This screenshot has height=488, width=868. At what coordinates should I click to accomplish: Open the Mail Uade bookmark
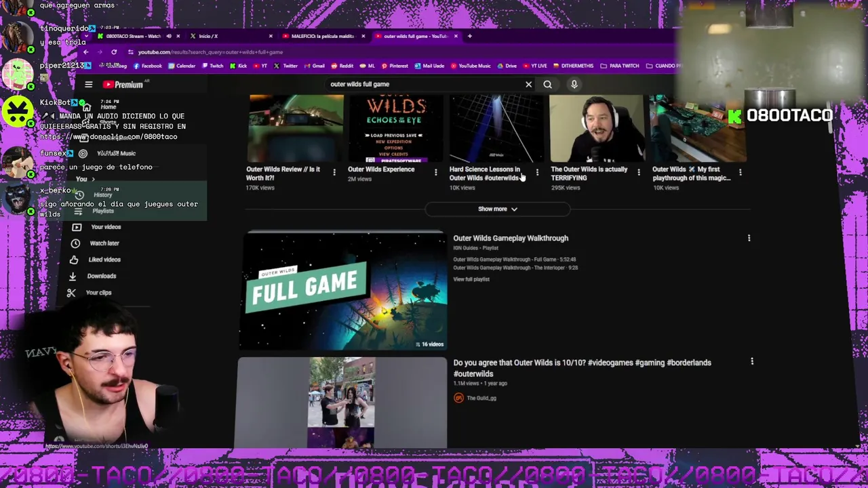click(x=429, y=66)
